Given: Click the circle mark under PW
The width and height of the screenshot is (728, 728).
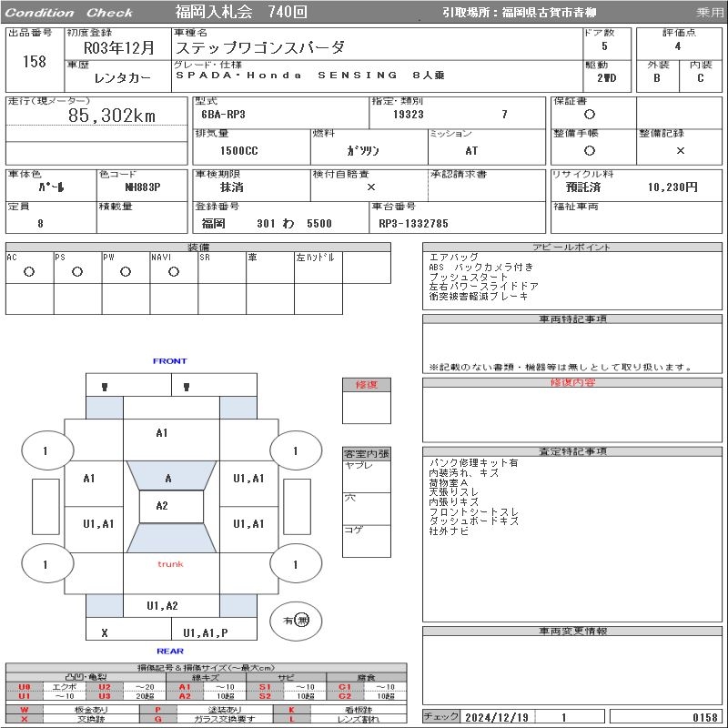Looking at the screenshot, I should pyautogui.click(x=126, y=272).
